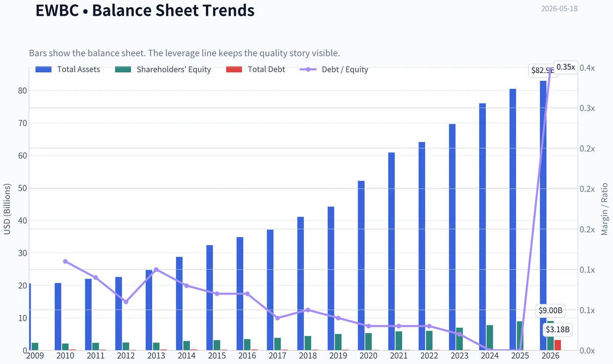Click the 2023 green Shareholders' Equity bar
The width and height of the screenshot is (613, 364).
(x=459, y=339)
